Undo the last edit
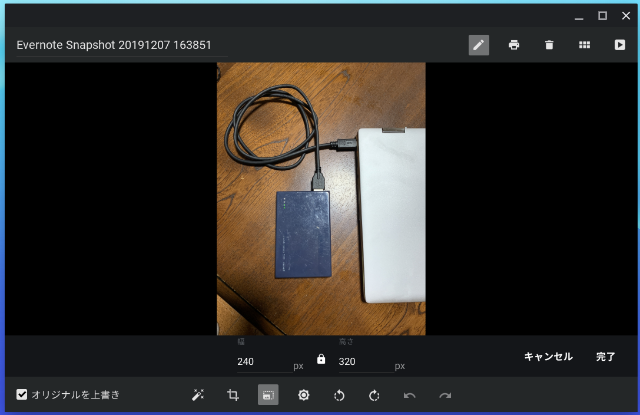640x415 pixels. point(409,395)
